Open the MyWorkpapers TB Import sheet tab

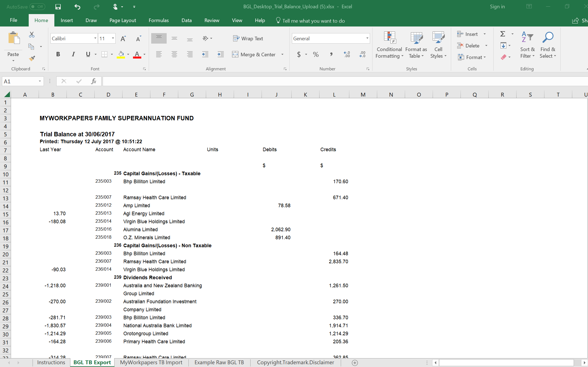pos(151,362)
